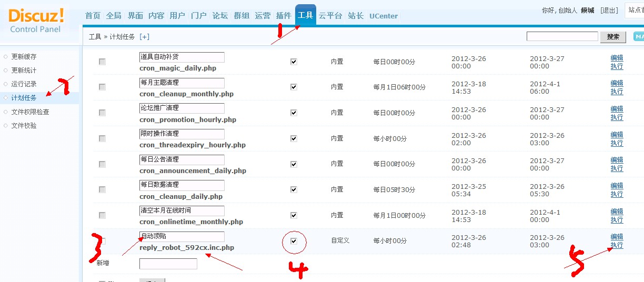This screenshot has height=282, width=644.
Task: Toggle enabled checkbox for 道具自动补货
Action: coord(294,62)
